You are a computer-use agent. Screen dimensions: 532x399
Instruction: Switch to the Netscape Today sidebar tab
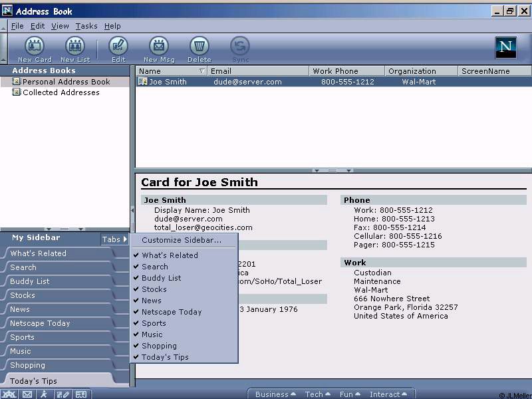(59, 323)
